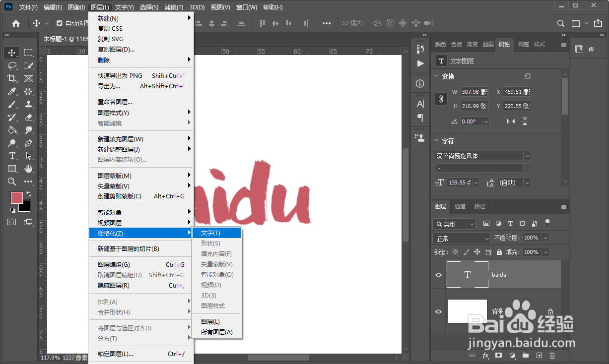Screen dimensions: 609x364
Task: Toggle lock all padlock icon
Action: pos(499,252)
